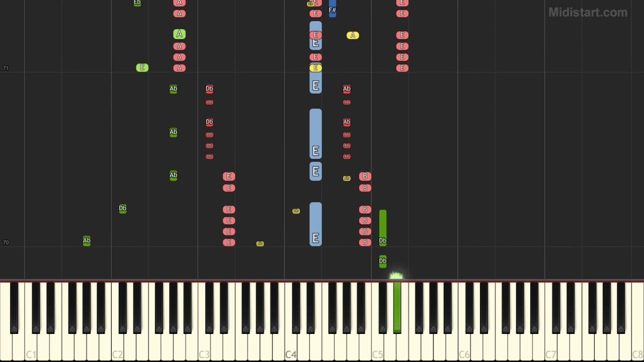The image size is (644, 362).
Task: Select the lowest short green Db note
Action: pos(383,261)
